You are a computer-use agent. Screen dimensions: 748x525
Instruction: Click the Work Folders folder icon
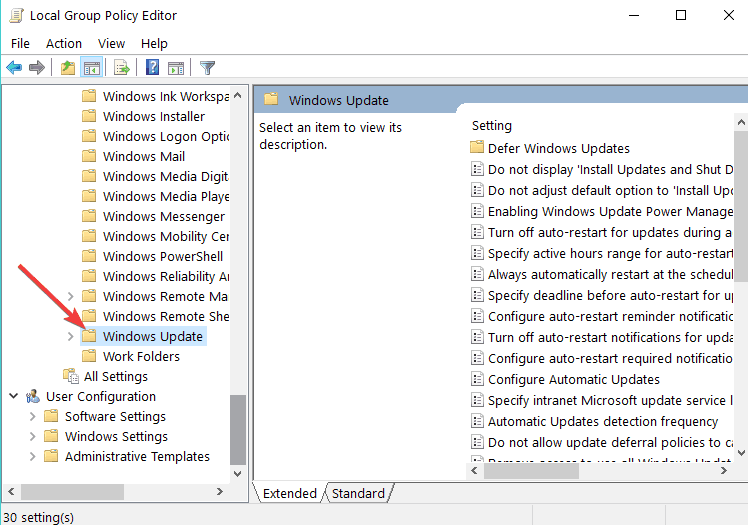(89, 356)
